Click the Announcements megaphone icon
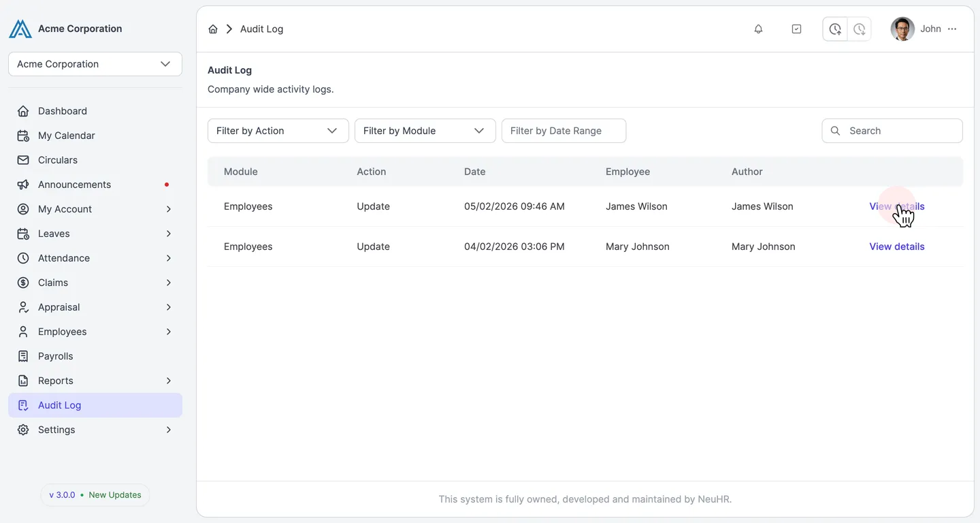The height and width of the screenshot is (523, 980). (x=23, y=185)
